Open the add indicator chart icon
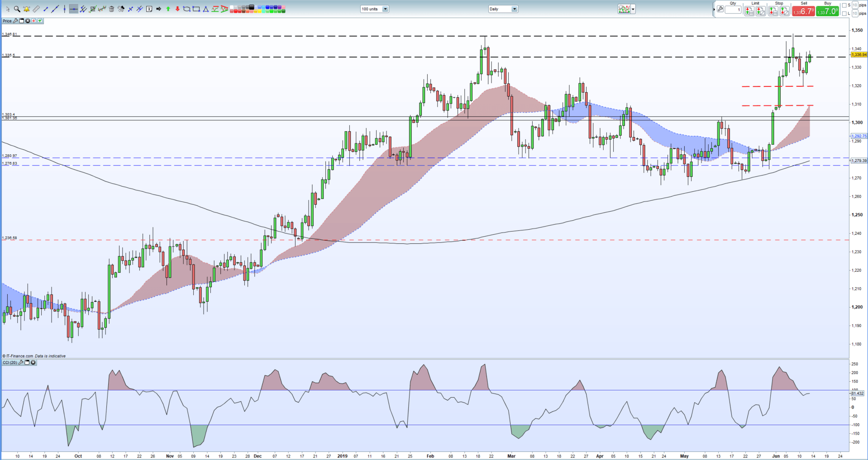Image resolution: width=868 pixels, height=460 pixels. [625, 9]
